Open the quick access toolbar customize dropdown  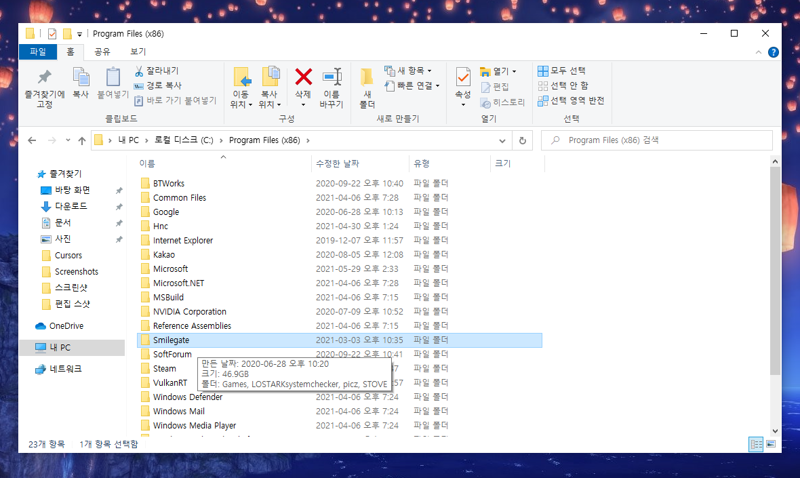click(80, 34)
